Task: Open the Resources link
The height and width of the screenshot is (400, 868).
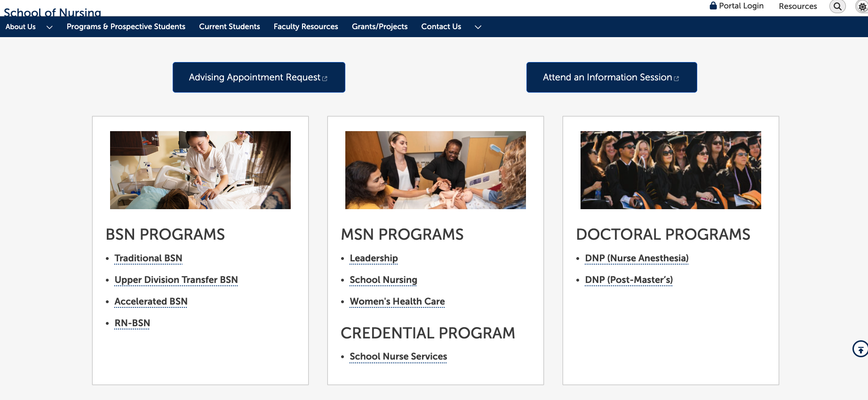Action: 798,6
